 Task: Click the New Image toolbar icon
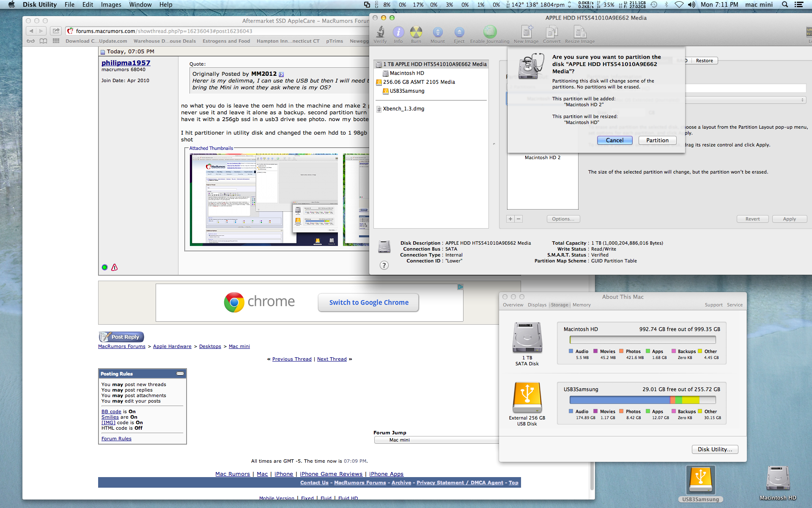pos(526,34)
